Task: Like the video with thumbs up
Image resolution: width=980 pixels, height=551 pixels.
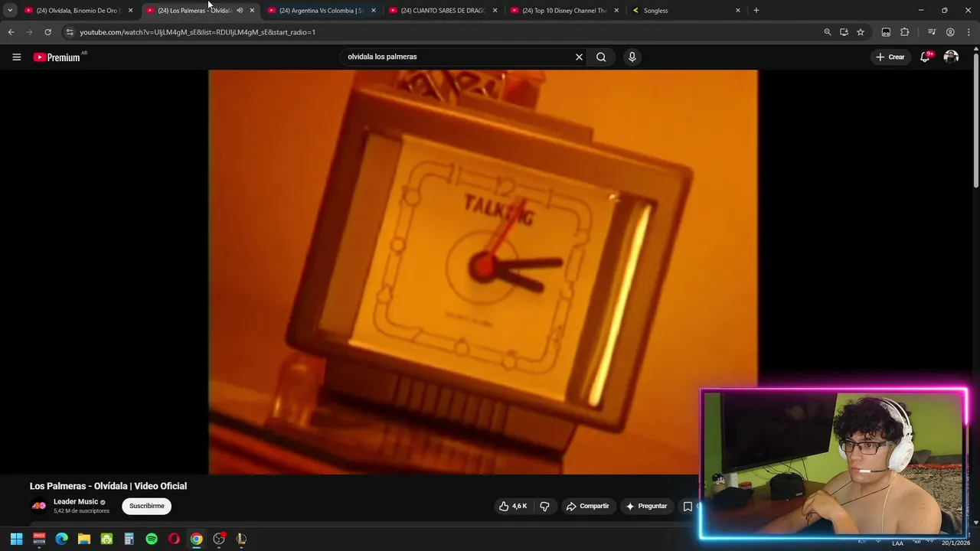Action: 504,506
